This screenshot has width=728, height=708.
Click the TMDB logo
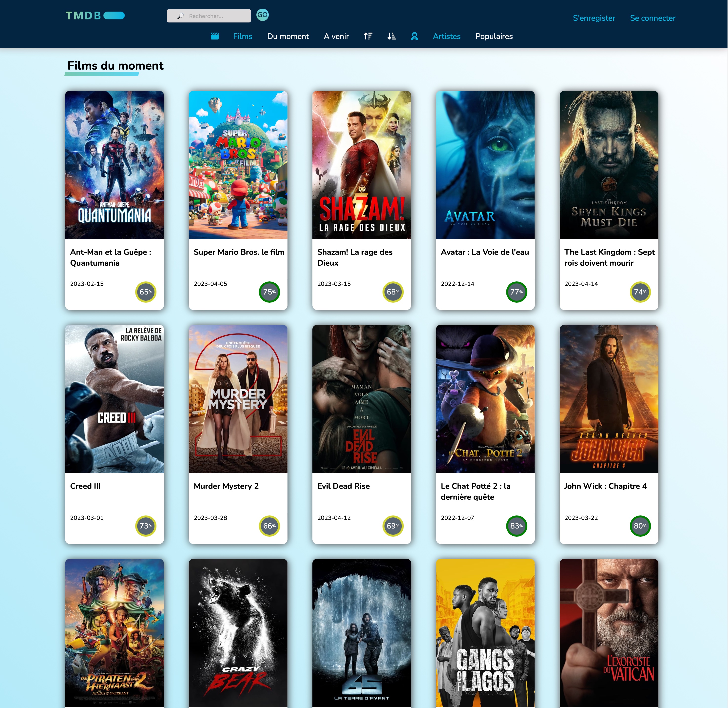coord(95,16)
